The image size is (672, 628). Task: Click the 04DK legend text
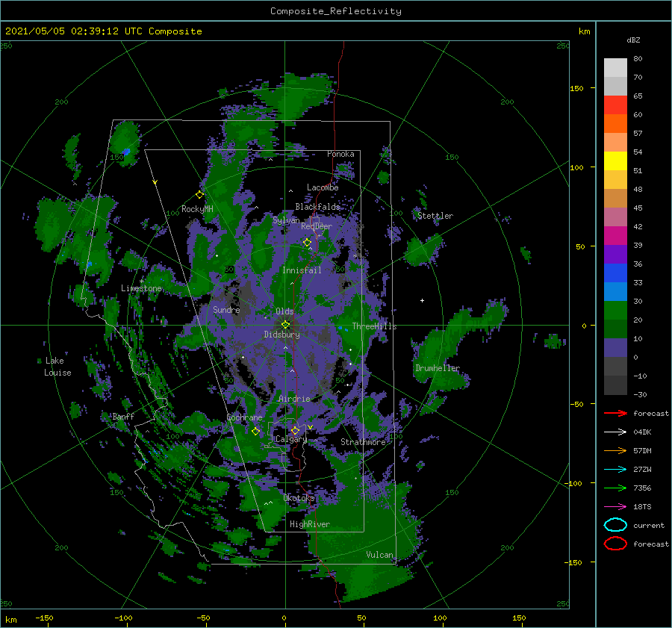pos(642,432)
